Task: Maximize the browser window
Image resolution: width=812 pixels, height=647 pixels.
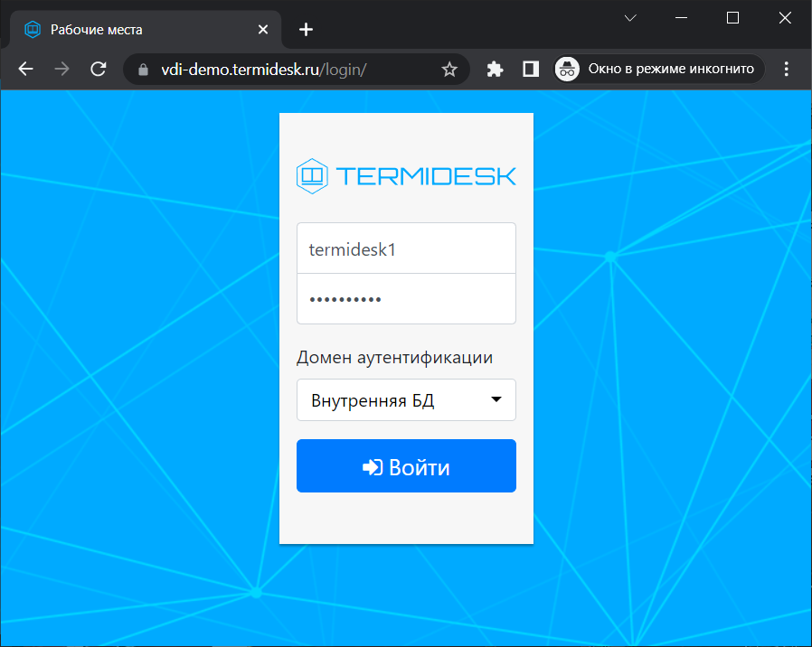Action: [732, 18]
